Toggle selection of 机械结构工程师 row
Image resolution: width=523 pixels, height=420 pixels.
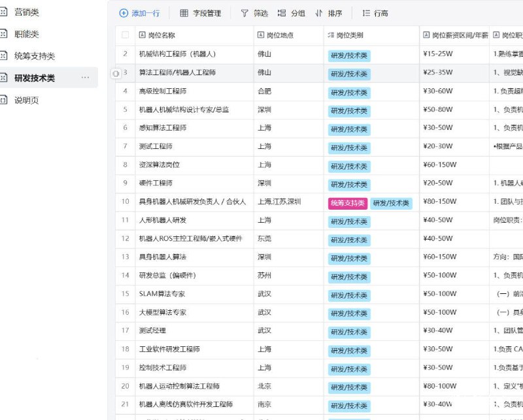(x=125, y=55)
